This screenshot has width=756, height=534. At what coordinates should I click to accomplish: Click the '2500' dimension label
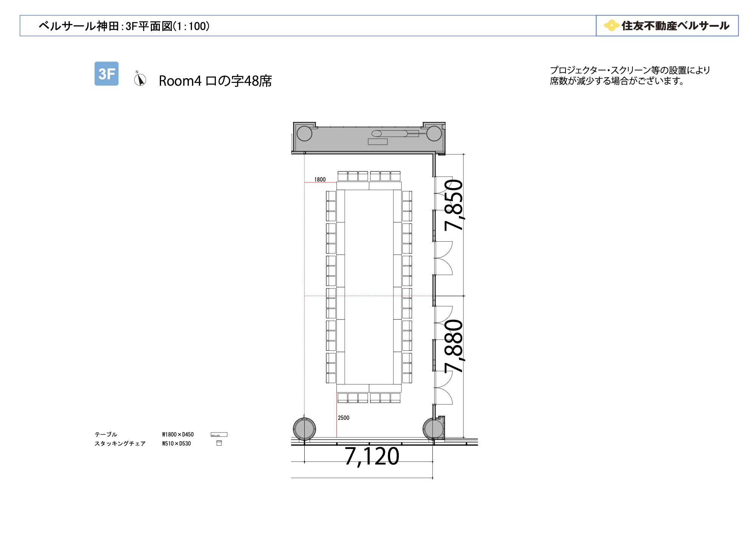[344, 418]
